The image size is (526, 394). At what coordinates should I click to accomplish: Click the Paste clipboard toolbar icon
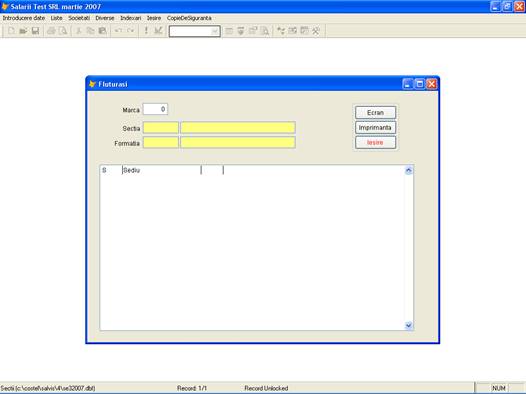pyautogui.click(x=102, y=31)
